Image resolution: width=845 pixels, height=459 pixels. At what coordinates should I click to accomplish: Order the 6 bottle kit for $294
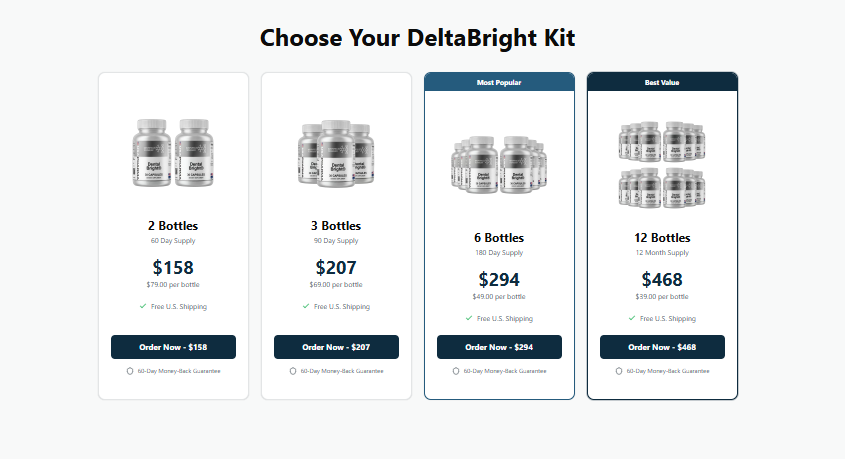click(x=499, y=347)
